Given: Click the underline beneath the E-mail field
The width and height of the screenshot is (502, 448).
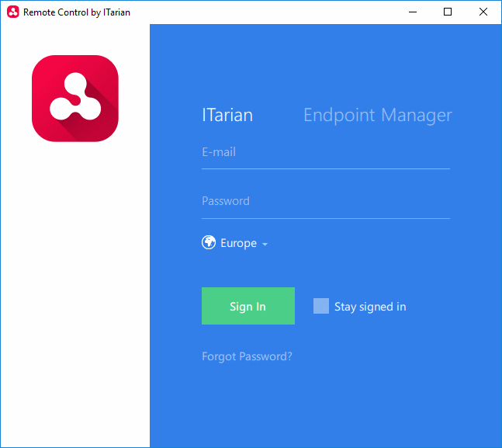Looking at the screenshot, I should click(x=325, y=168).
